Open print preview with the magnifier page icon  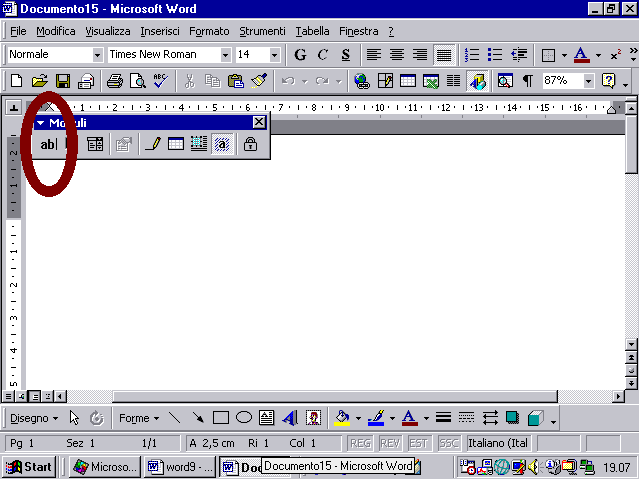pos(138,81)
